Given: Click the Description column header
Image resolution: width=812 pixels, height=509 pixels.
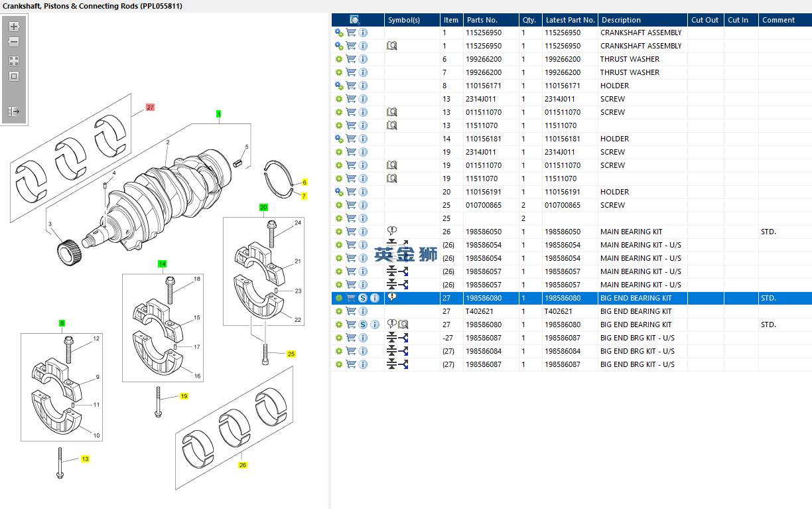Looking at the screenshot, I should pyautogui.click(x=621, y=20).
